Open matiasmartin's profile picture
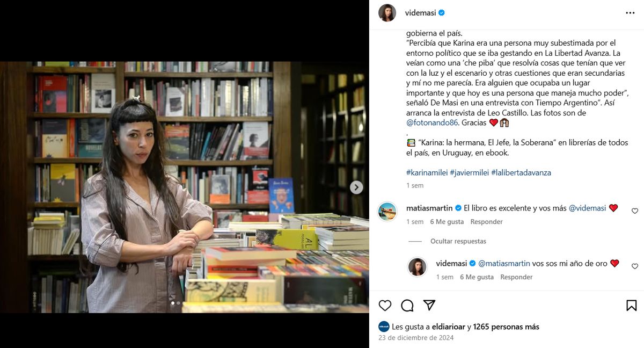This screenshot has width=644, height=348. pos(387,211)
